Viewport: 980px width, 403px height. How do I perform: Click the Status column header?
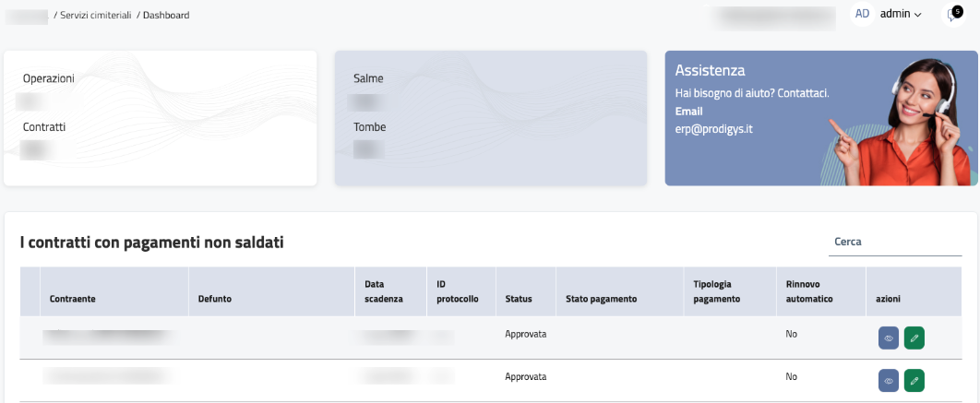click(x=518, y=300)
